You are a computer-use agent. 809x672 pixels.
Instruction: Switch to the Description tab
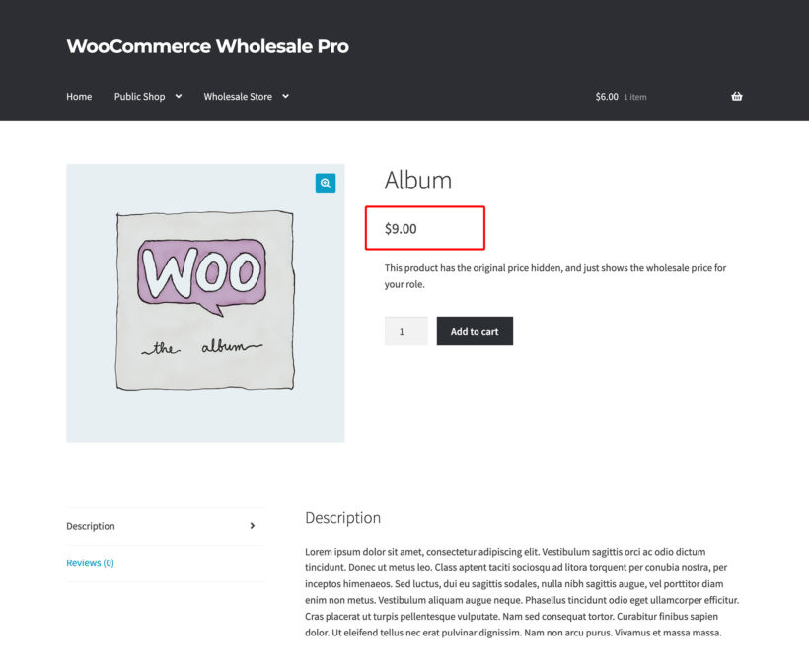click(x=91, y=525)
